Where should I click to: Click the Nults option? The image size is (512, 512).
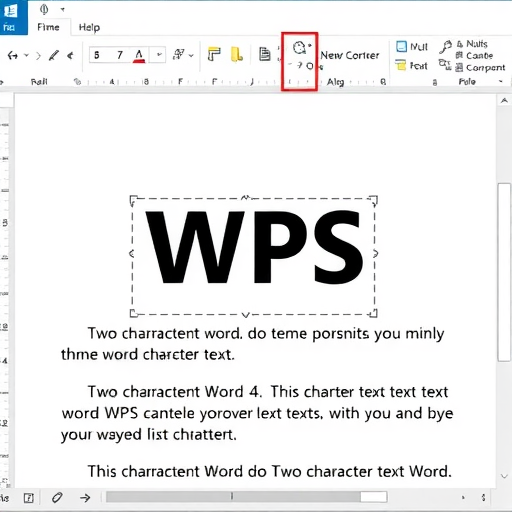click(x=472, y=44)
